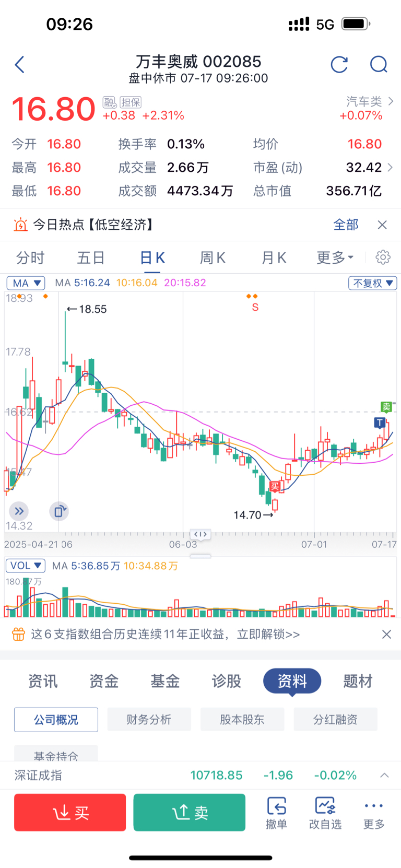
Task: Select 分红融资 sub-tab
Action: 335,720
